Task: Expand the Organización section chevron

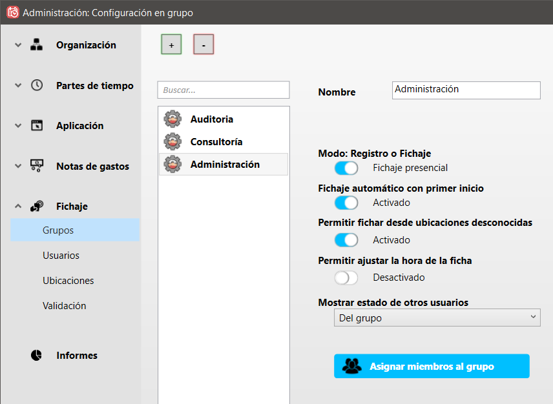Action: point(18,45)
